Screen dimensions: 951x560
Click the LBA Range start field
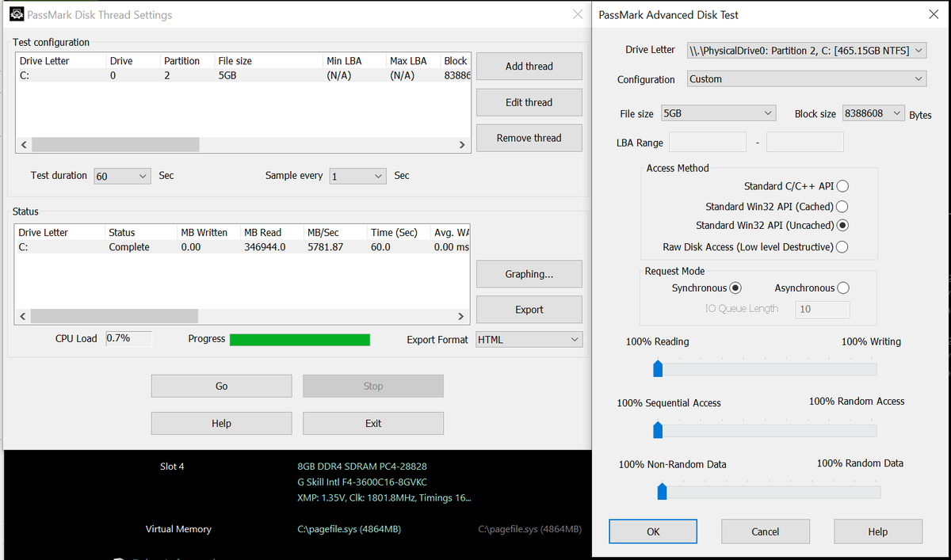point(708,143)
